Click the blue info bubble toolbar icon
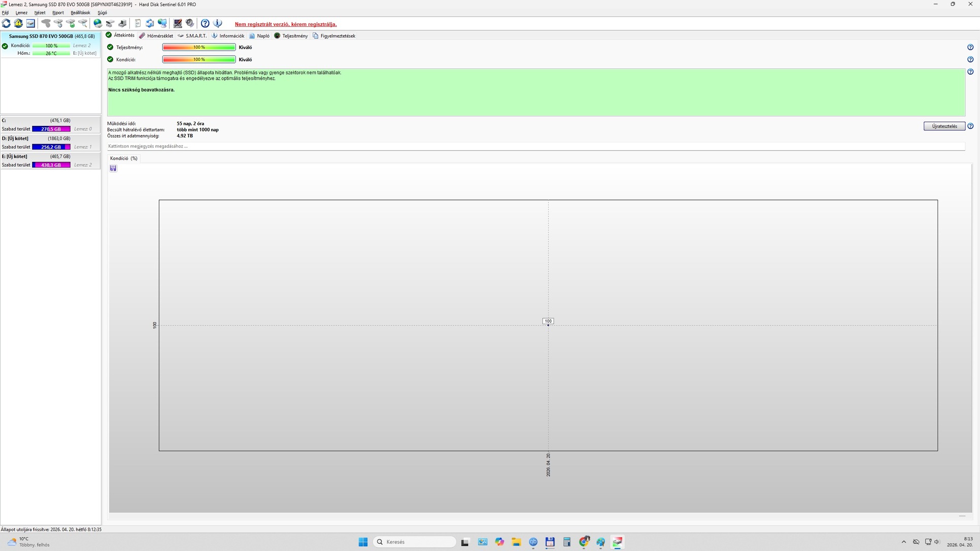Image resolution: width=980 pixels, height=551 pixels. tap(218, 23)
